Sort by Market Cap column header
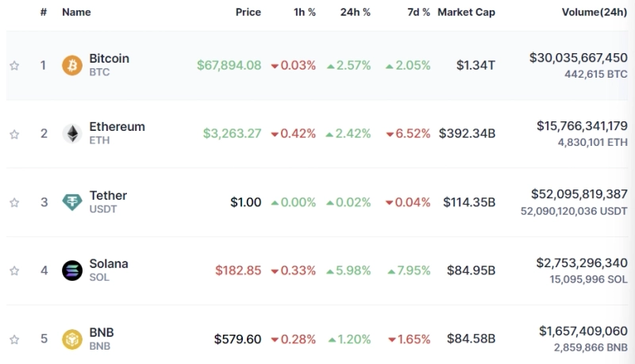Viewport: 635px width, 364px height. coord(466,13)
